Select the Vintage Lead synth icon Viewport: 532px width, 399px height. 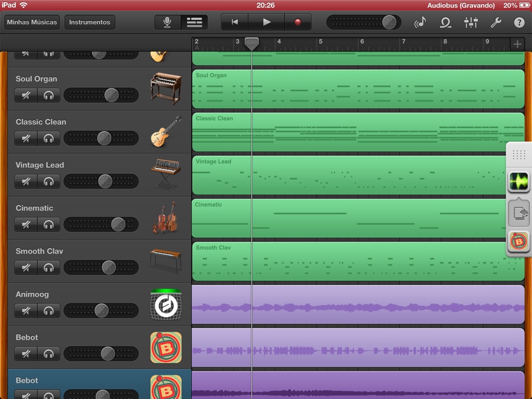click(166, 174)
